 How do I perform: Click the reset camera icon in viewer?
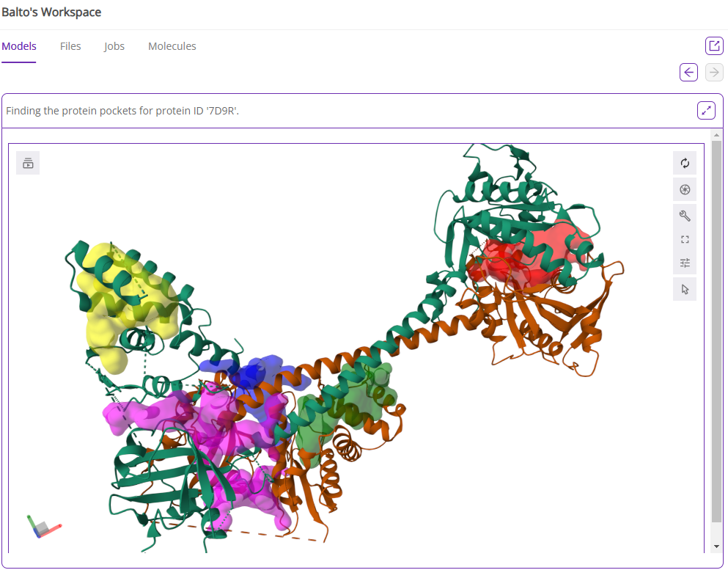tap(685, 164)
